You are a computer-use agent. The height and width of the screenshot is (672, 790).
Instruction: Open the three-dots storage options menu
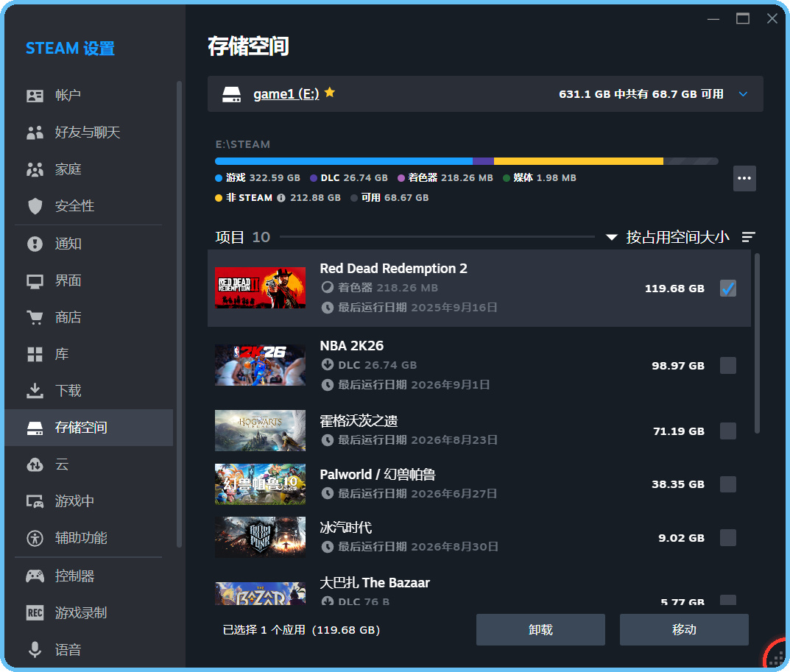tap(744, 178)
